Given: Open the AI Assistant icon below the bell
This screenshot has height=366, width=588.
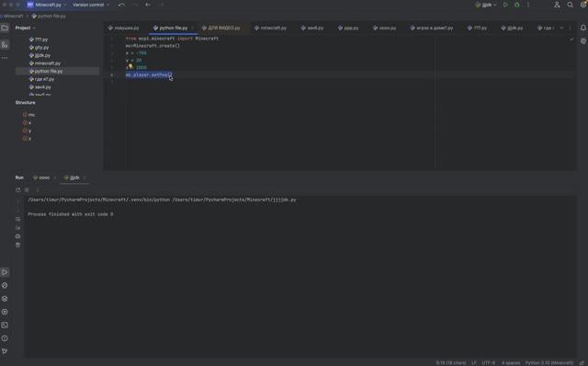Looking at the screenshot, I should pyautogui.click(x=583, y=40).
